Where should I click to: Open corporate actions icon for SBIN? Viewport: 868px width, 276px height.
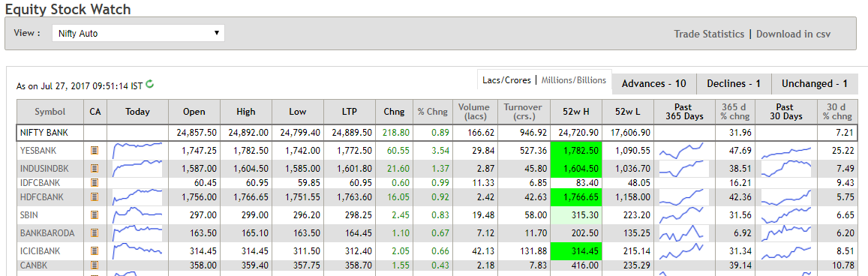click(x=95, y=214)
